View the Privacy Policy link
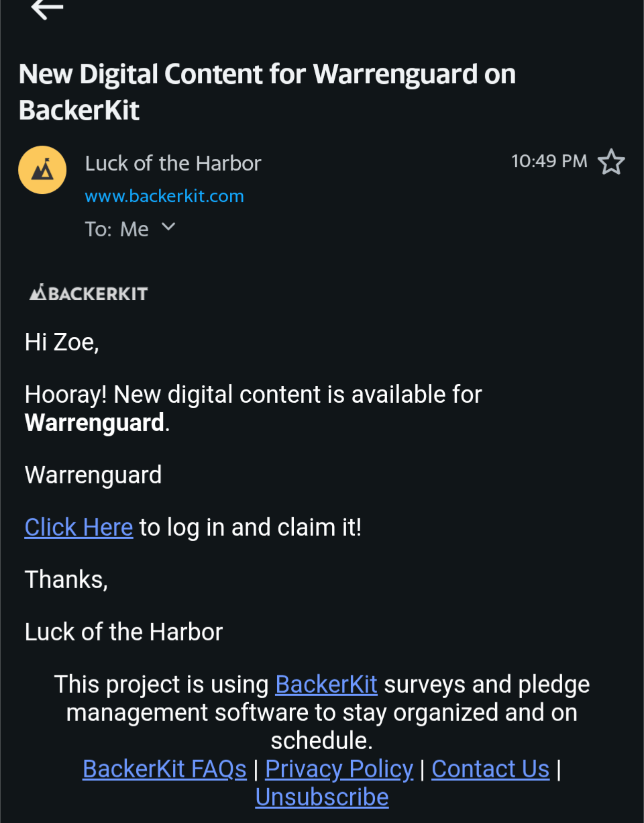Image resolution: width=644 pixels, height=823 pixels. click(339, 769)
